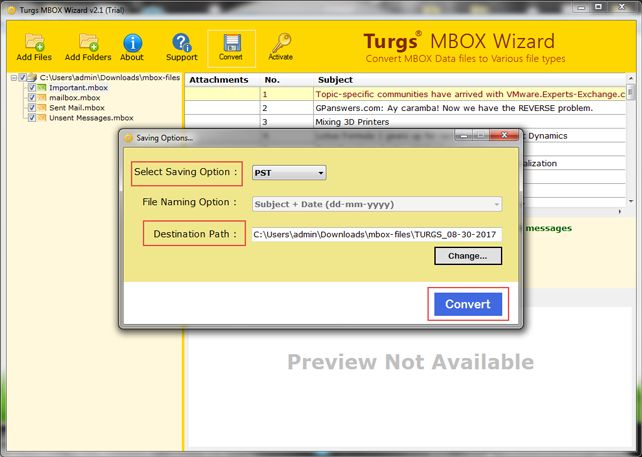Open the File Naming Option dropdown
Screen dimensions: 642x457
(377, 204)
